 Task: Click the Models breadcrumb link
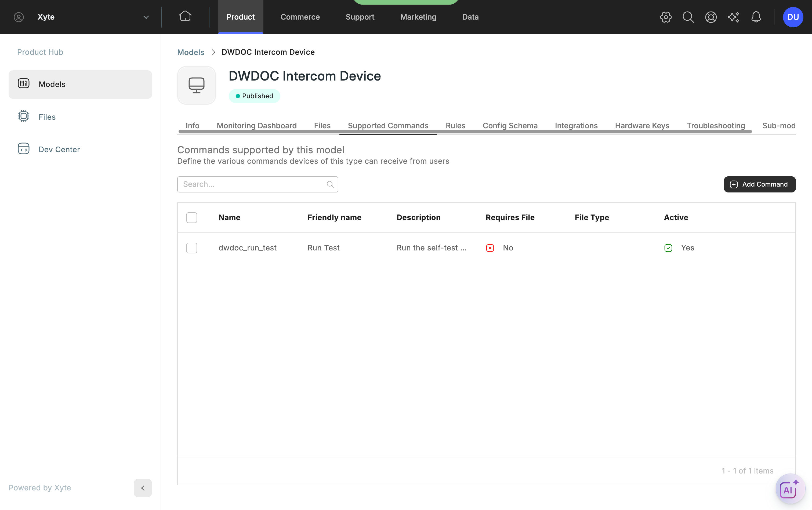[x=191, y=52]
